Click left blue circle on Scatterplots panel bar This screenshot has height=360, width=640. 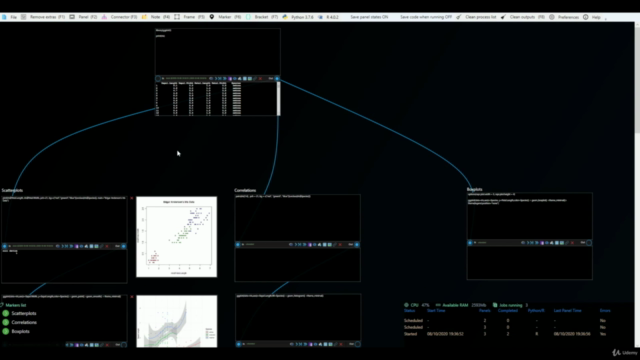(x=4, y=246)
